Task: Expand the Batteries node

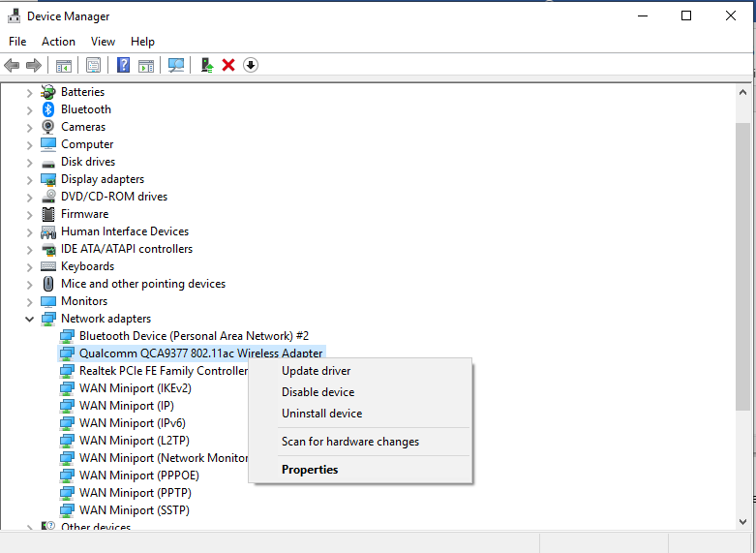Action: (x=29, y=93)
